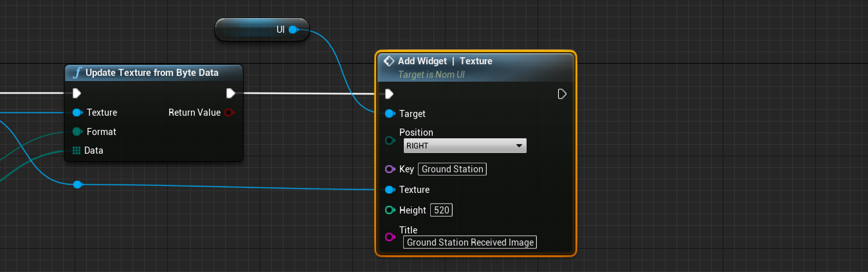Click the Target pin on Add Widget
Image resolution: width=868 pixels, height=272 pixels.
tap(389, 114)
